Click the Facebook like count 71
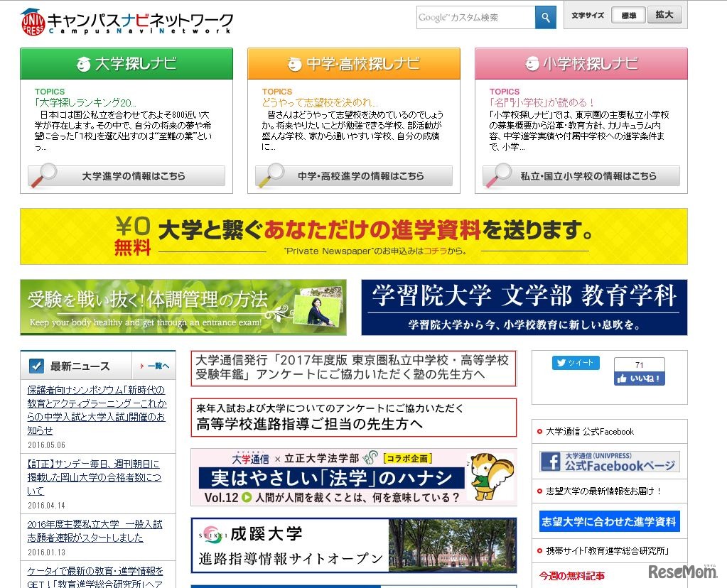This screenshot has width=727, height=588. coord(640,365)
